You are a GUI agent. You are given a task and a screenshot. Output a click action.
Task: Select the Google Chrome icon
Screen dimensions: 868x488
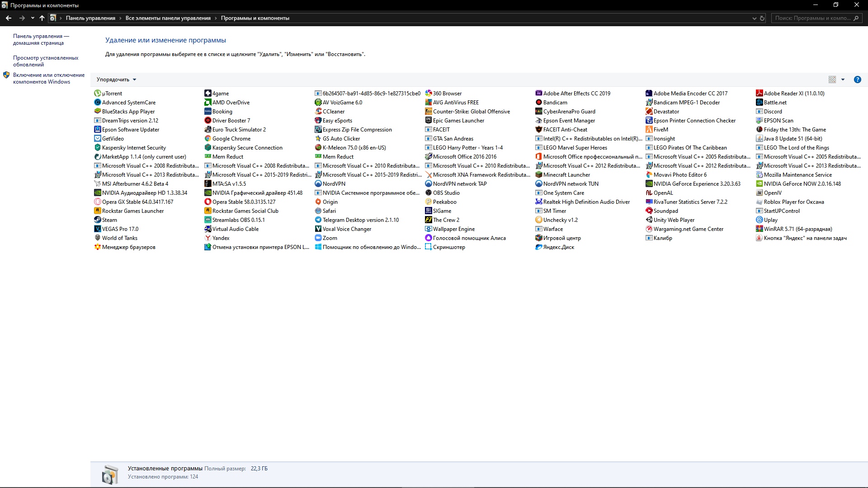coord(208,139)
